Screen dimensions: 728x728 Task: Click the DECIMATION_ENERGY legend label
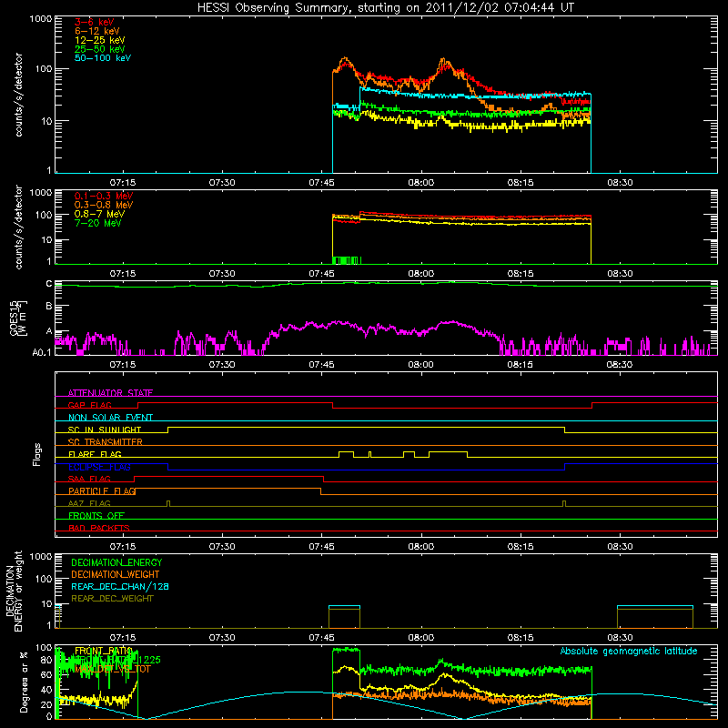coord(116,562)
